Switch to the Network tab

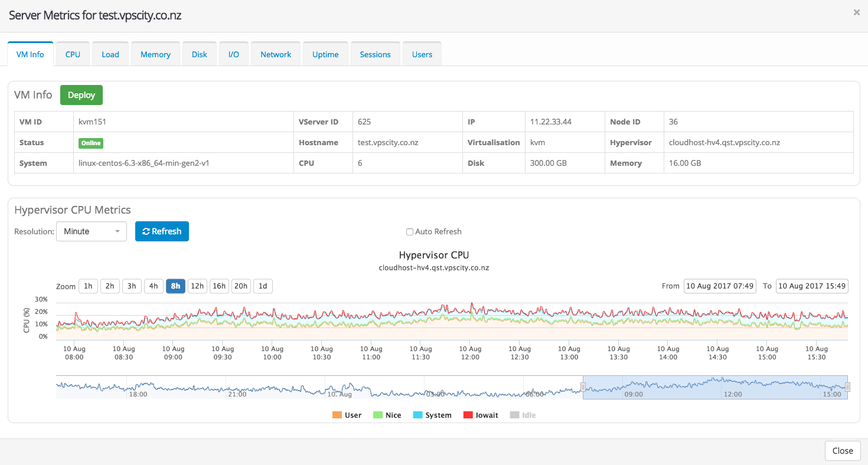click(x=276, y=54)
